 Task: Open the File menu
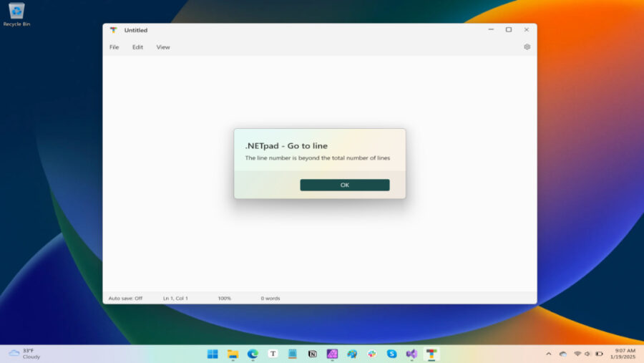pyautogui.click(x=114, y=47)
